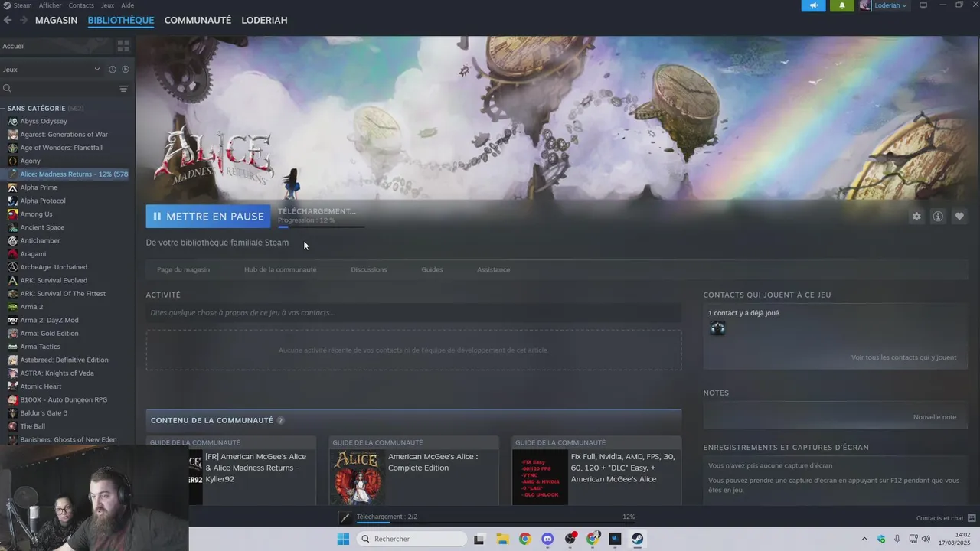Create a Nouvelle note
The width and height of the screenshot is (980, 551).
coord(935,417)
